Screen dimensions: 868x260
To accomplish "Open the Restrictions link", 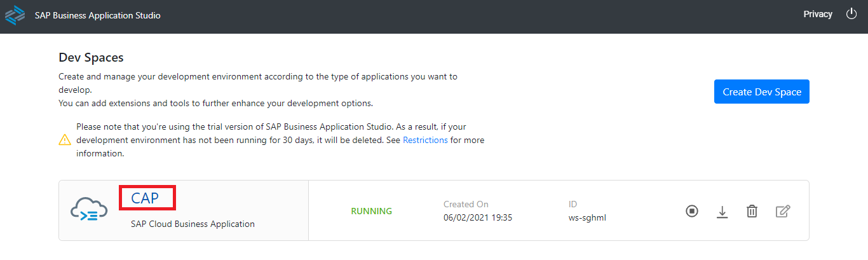I will [x=425, y=140].
